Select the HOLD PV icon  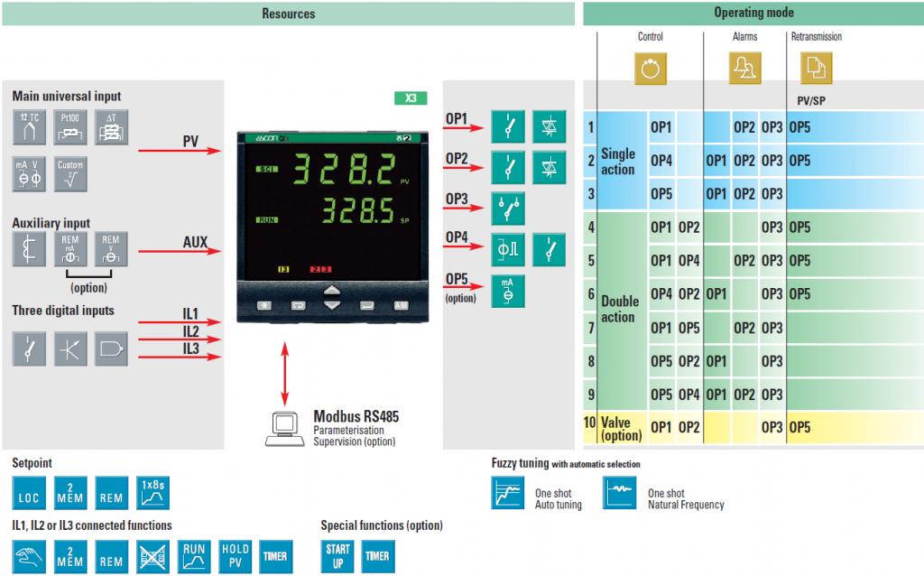pyautogui.click(x=236, y=556)
